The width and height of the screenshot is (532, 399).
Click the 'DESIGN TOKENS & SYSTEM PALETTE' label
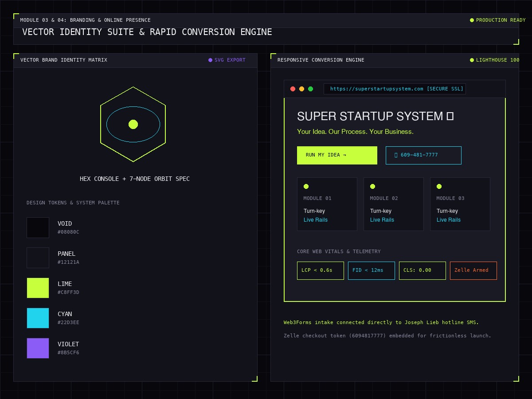(73, 203)
